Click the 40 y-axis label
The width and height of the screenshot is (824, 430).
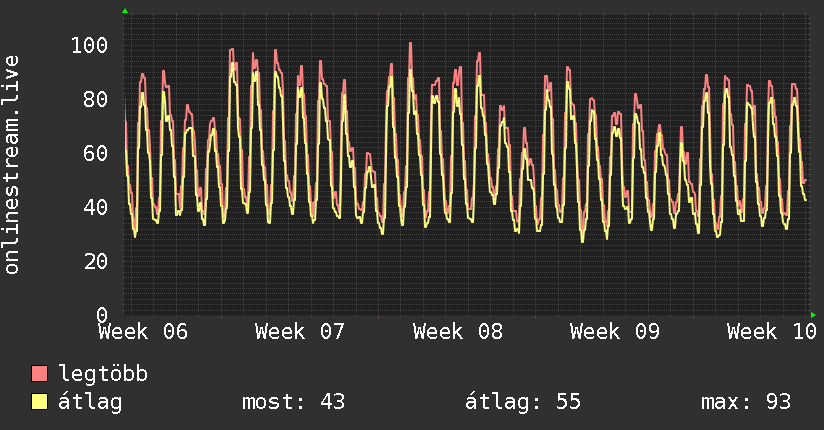96,207
